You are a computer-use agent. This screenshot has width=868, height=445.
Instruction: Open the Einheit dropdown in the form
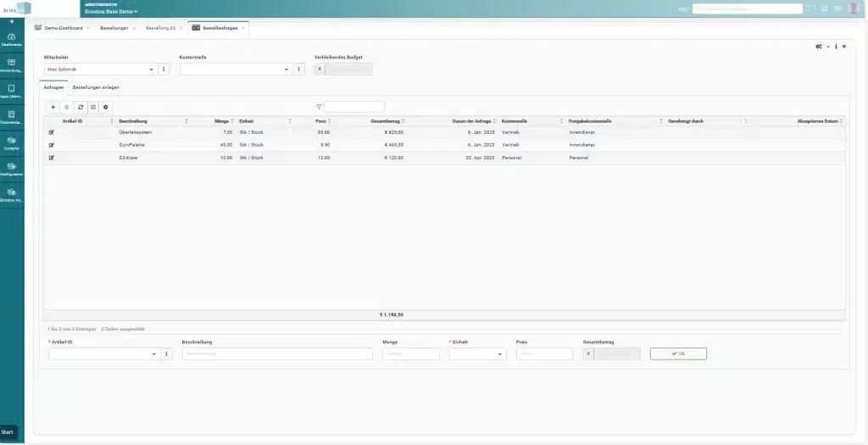[478, 354]
